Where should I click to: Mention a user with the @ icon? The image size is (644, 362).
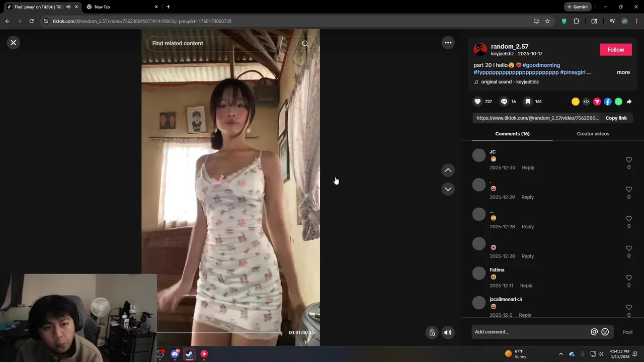coord(594,332)
